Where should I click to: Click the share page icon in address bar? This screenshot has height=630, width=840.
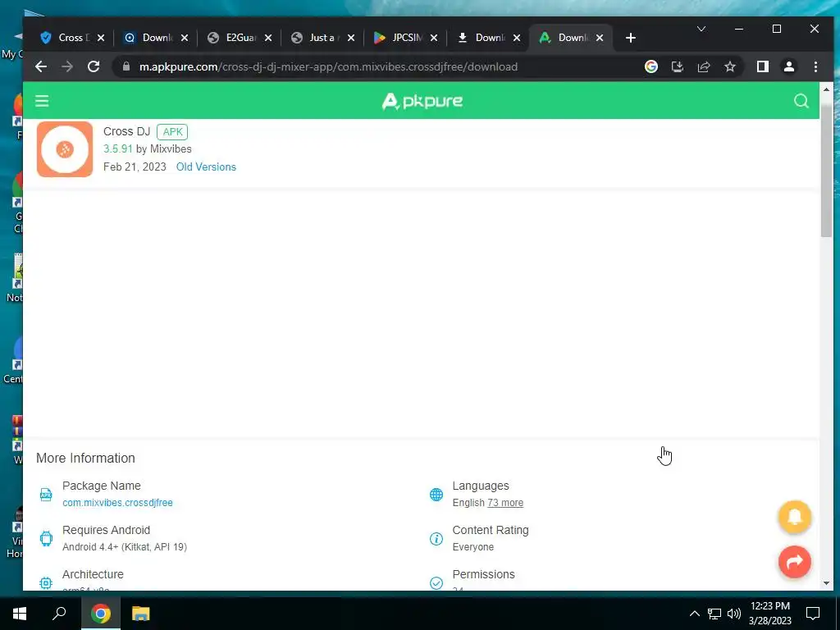click(x=703, y=66)
